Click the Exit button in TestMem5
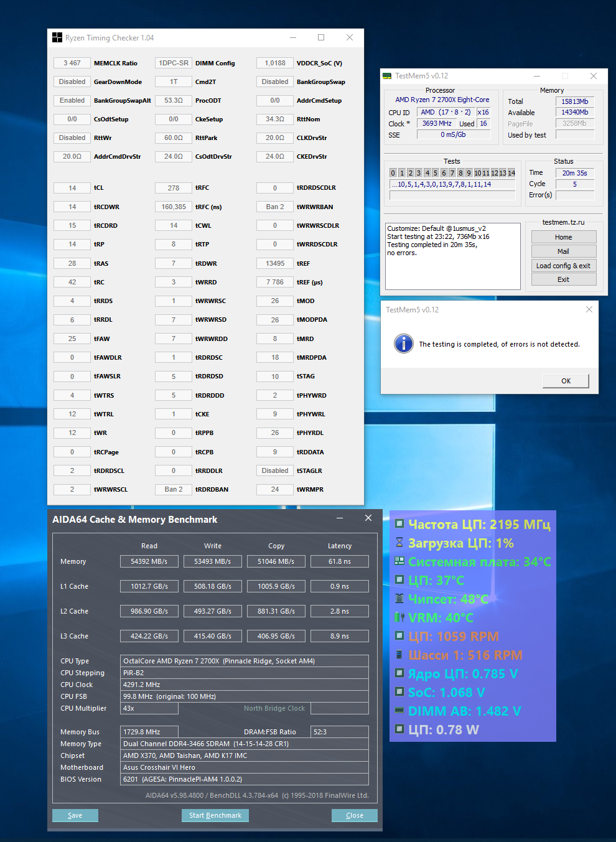 [x=564, y=279]
